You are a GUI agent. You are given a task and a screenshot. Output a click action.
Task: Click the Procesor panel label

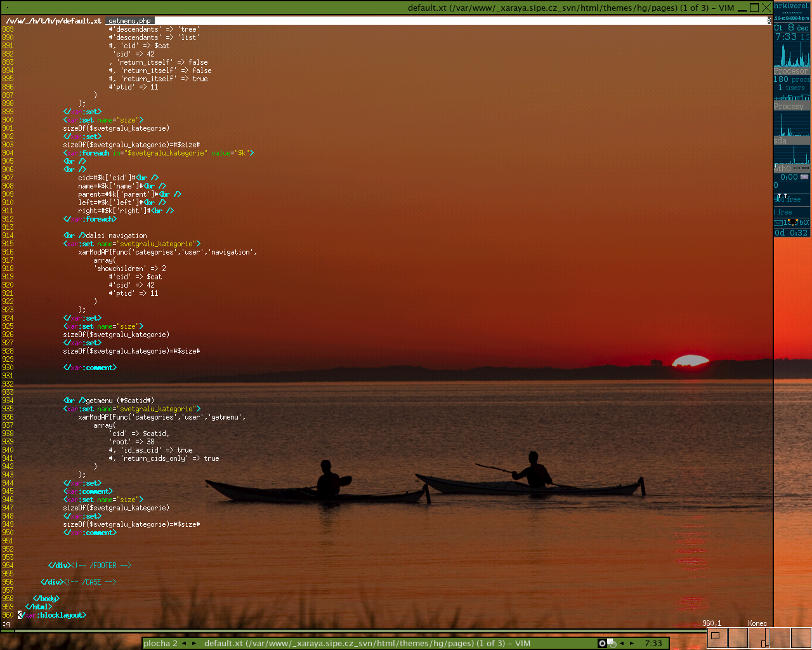tap(791, 71)
